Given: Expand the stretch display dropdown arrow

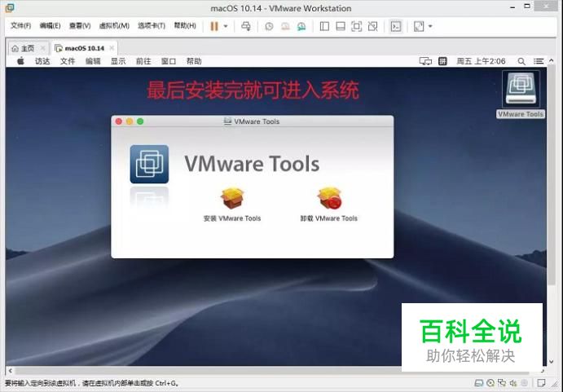Looking at the screenshot, I should coord(430,26).
